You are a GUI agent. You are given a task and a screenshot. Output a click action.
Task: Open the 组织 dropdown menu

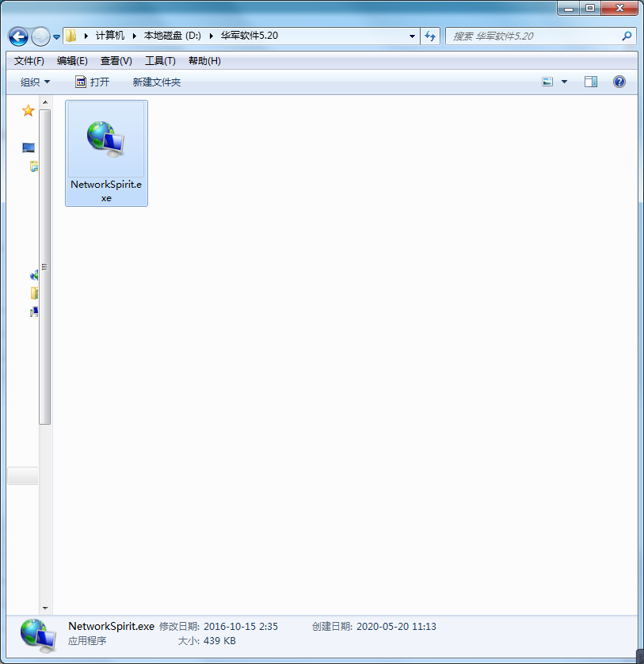pyautogui.click(x=35, y=82)
